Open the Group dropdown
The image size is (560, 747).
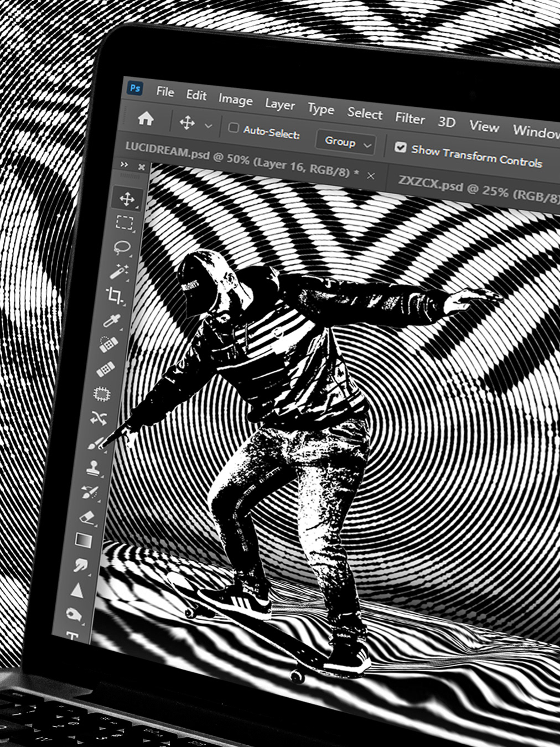click(346, 143)
